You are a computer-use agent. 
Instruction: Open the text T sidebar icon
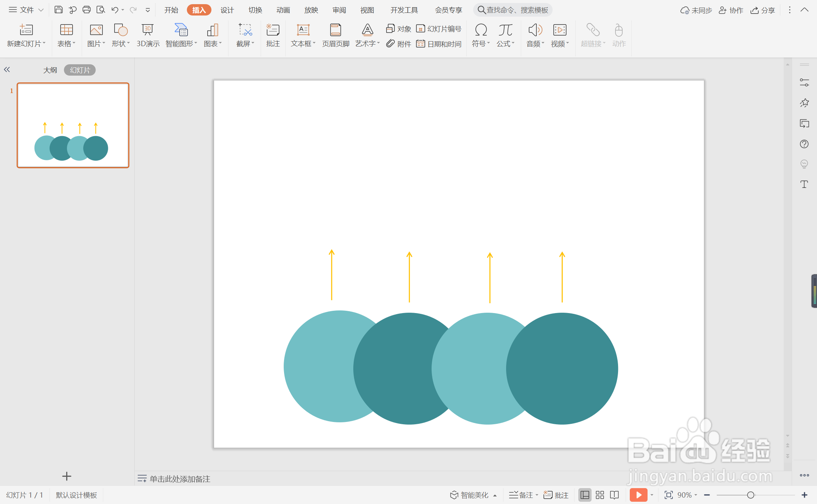(804, 184)
